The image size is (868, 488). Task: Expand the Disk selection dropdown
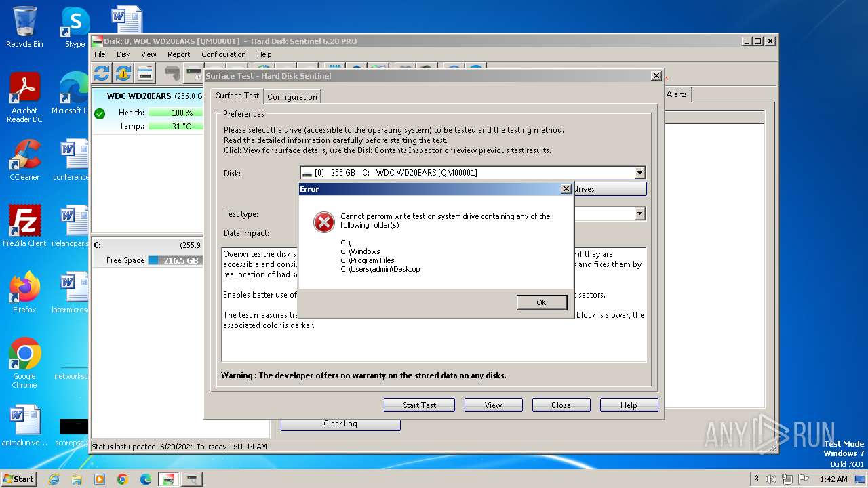pos(639,173)
